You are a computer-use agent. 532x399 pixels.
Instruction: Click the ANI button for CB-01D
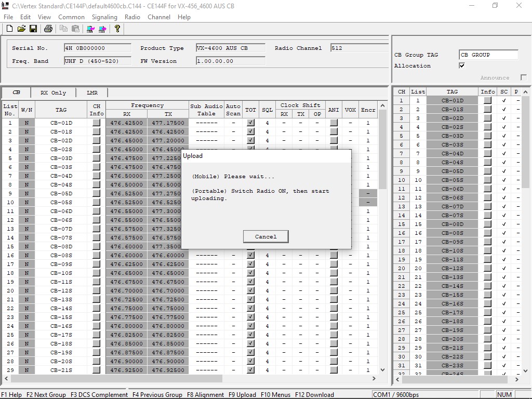334,123
